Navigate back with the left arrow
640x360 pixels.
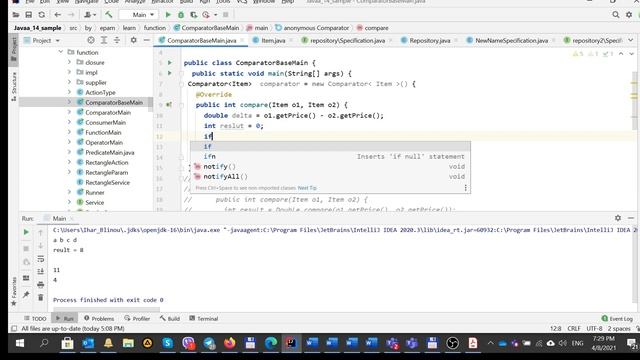[58, 15]
